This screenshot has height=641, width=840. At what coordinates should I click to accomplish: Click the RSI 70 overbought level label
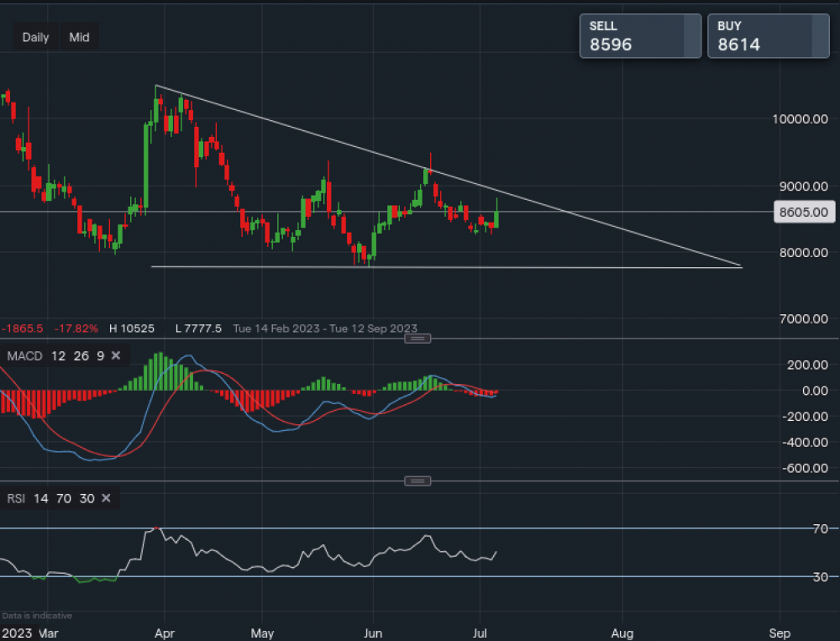pyautogui.click(x=820, y=528)
